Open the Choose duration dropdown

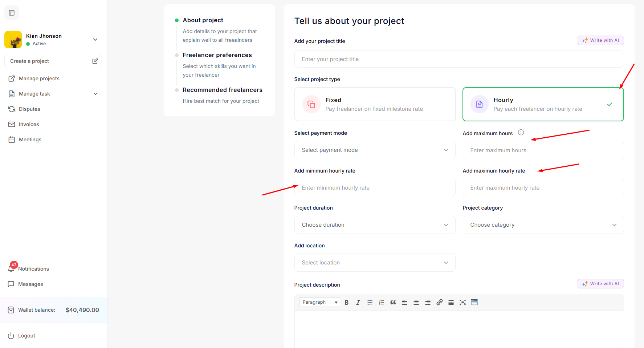pos(375,225)
